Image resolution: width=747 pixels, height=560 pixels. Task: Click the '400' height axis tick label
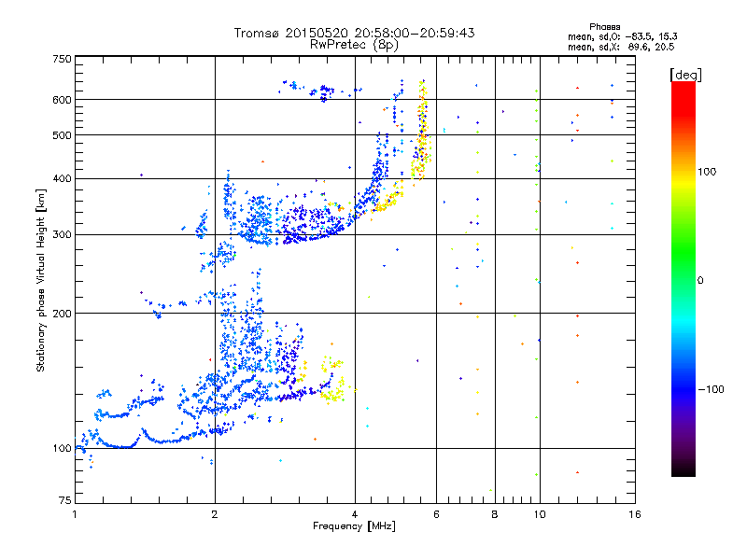[x=62, y=178]
